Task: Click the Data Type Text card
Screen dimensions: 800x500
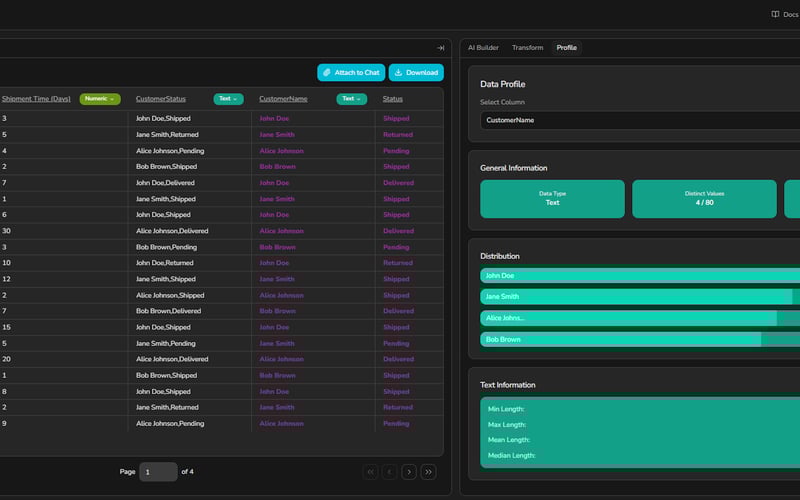Action: pos(552,198)
